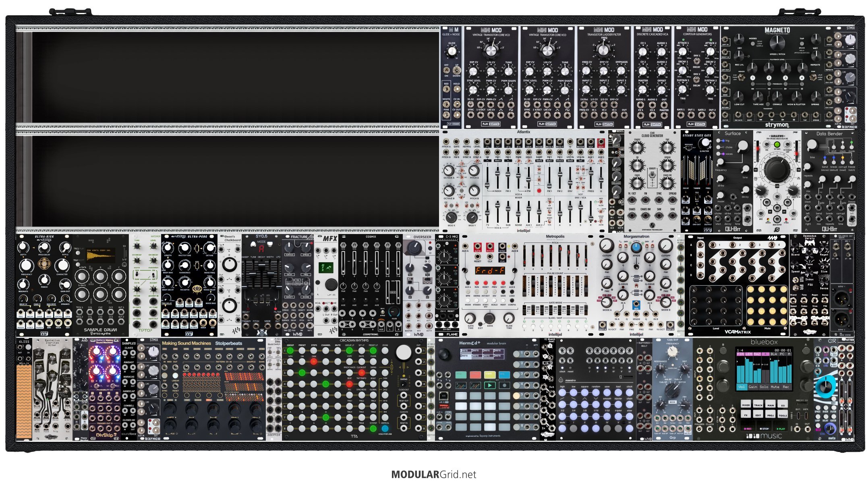
Task: Select the Gain tab on bluebox screen
Action: pyautogui.click(x=753, y=387)
